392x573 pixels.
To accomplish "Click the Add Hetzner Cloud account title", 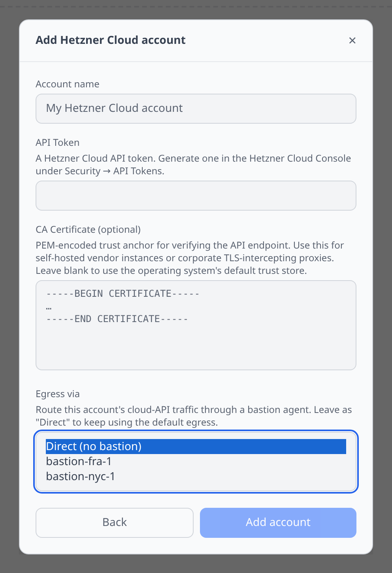I will [x=111, y=40].
